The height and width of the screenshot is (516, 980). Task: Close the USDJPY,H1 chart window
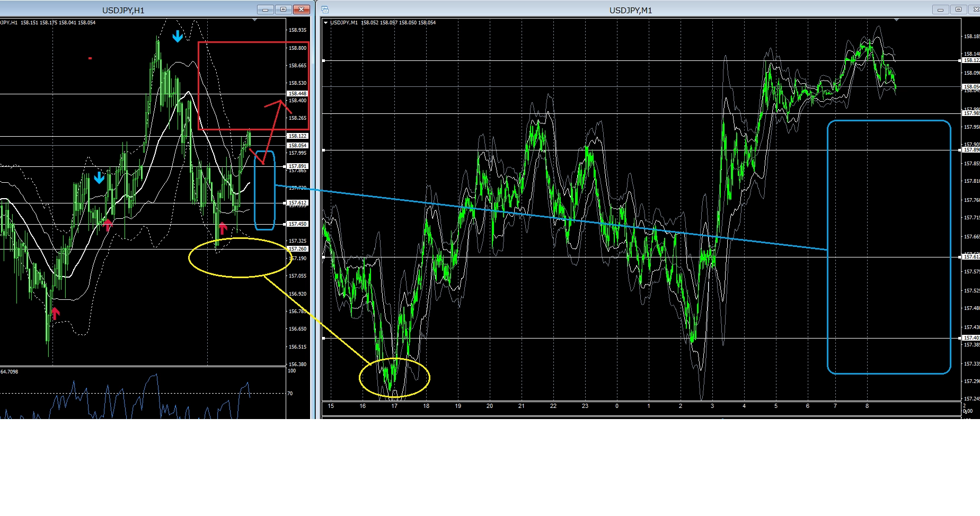pyautogui.click(x=301, y=10)
